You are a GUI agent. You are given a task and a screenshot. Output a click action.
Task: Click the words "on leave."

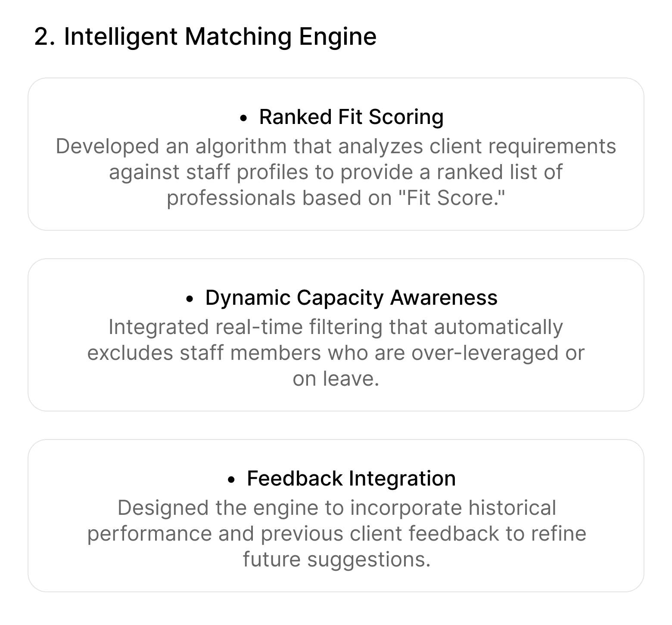pos(336,379)
